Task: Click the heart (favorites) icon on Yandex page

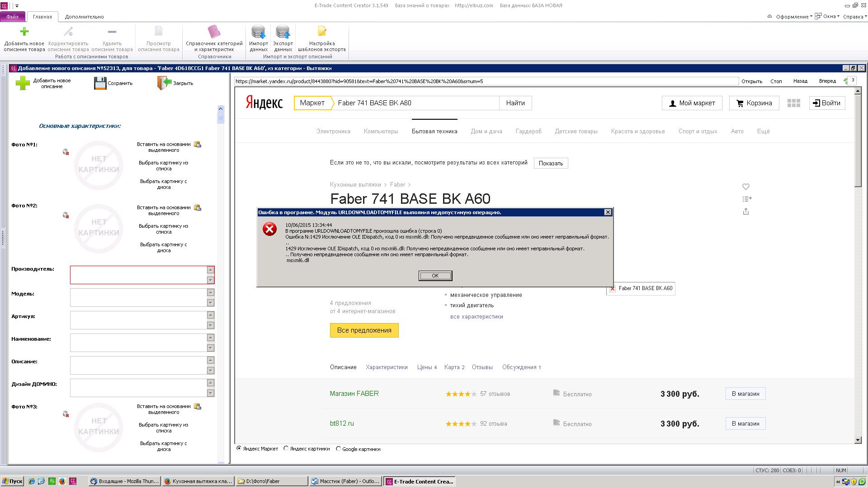Action: pyautogui.click(x=746, y=187)
